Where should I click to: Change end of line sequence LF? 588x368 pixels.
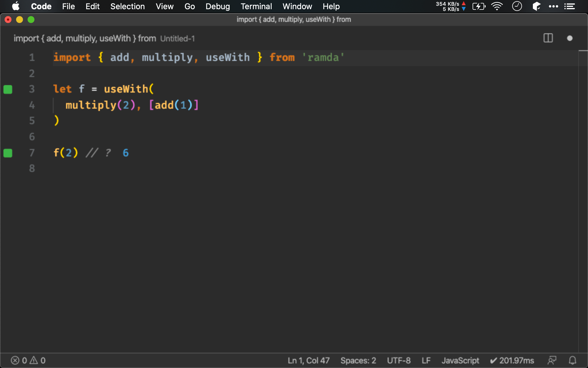[x=426, y=360]
